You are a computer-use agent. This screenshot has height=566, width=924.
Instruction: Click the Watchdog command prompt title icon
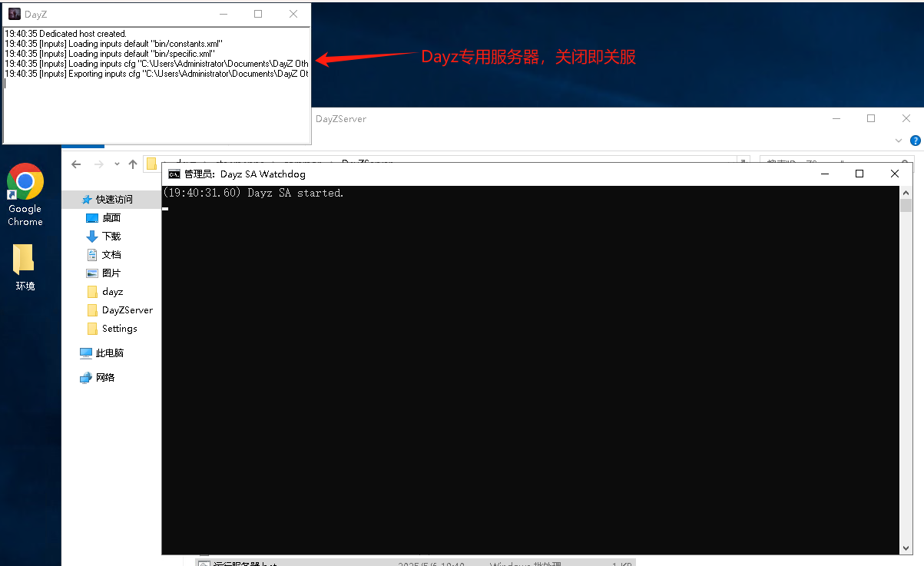tap(174, 174)
